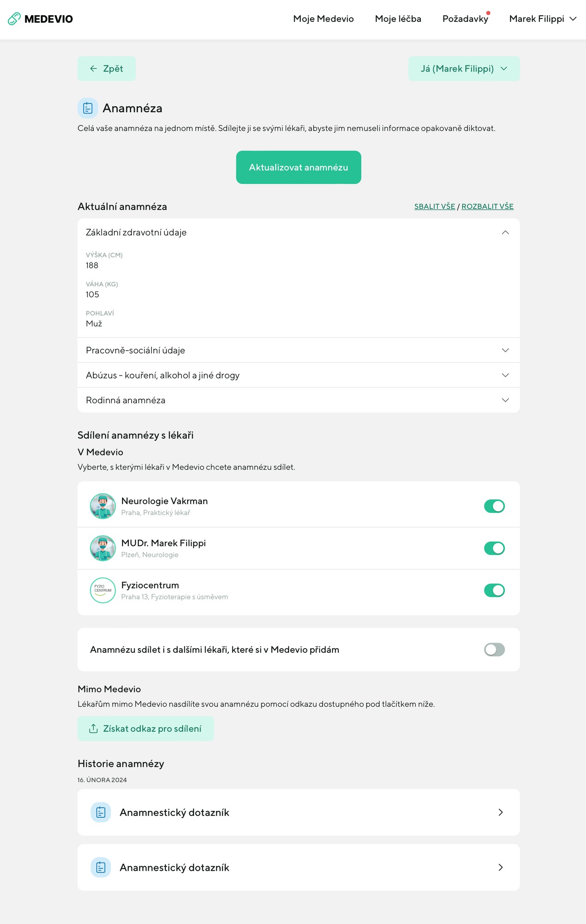
Task: Click the Fyziocentrum logo icon
Action: 103,590
